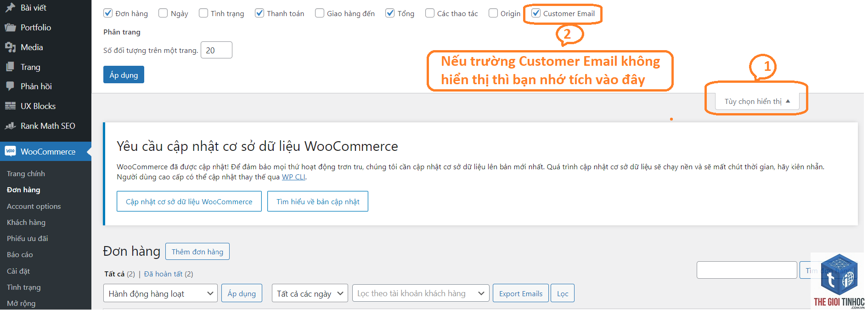
Task: Open Tình trạng submenu in sidebar
Action: click(x=23, y=287)
